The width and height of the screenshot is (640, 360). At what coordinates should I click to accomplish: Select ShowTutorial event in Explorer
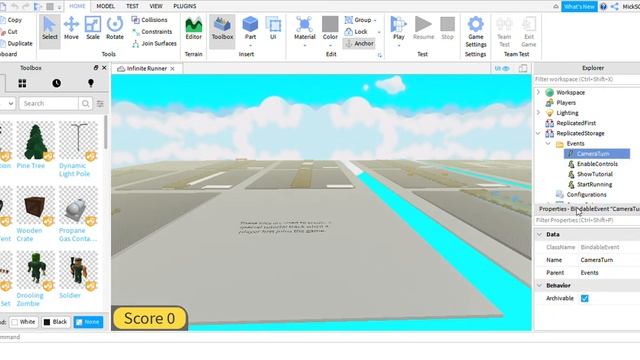point(594,174)
